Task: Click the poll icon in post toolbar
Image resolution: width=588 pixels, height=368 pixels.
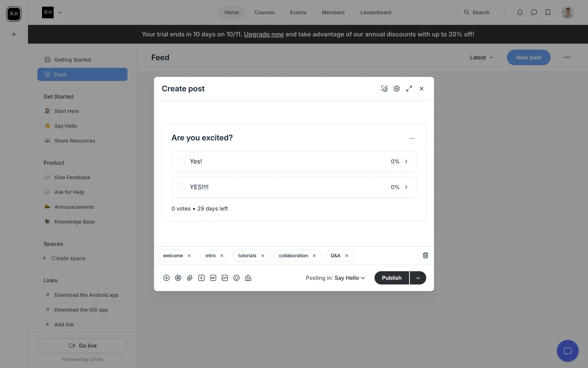Action: point(248,278)
